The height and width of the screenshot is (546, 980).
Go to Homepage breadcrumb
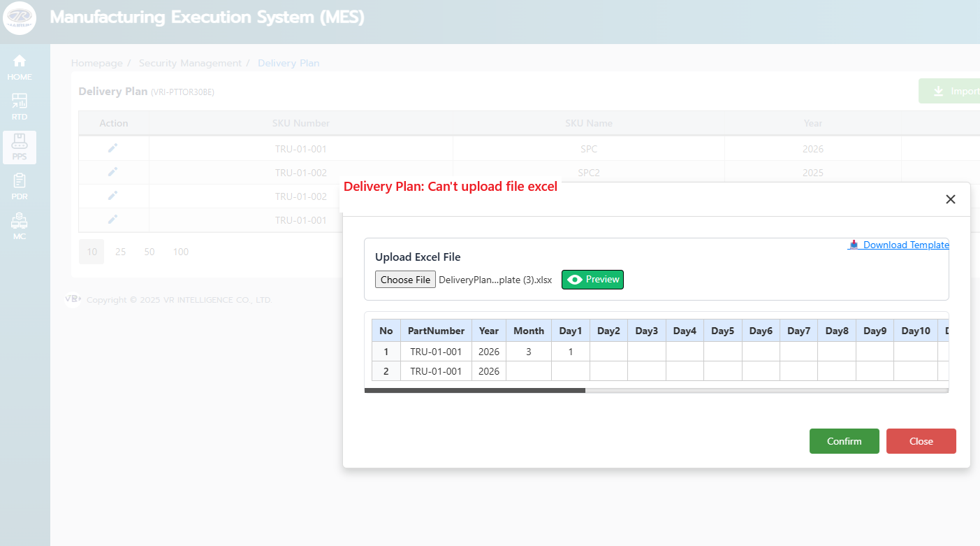[x=96, y=63]
